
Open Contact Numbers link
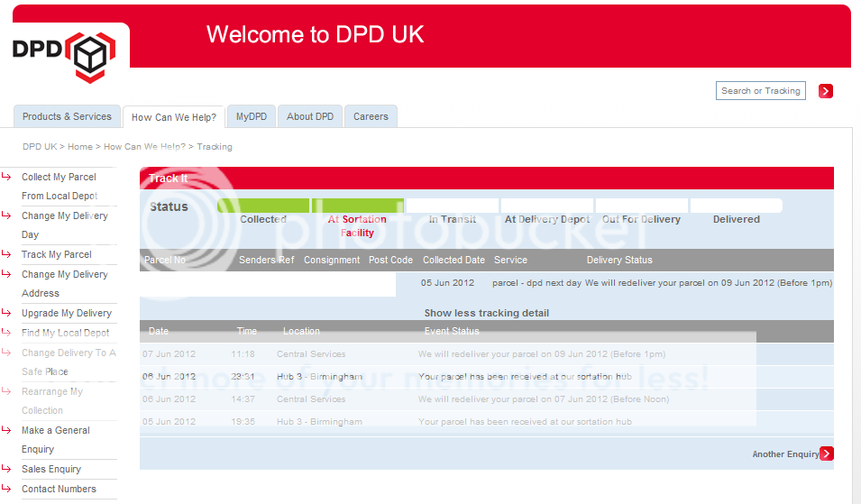(x=59, y=489)
